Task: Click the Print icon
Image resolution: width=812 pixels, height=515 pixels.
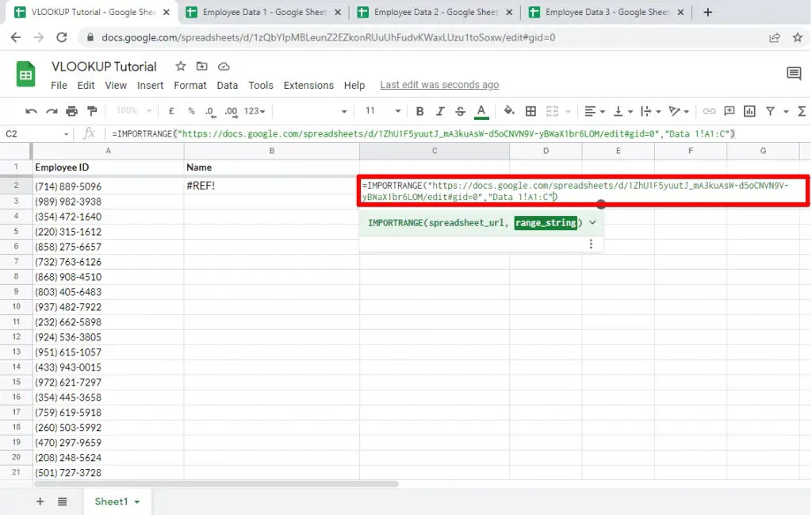Action: coord(71,111)
